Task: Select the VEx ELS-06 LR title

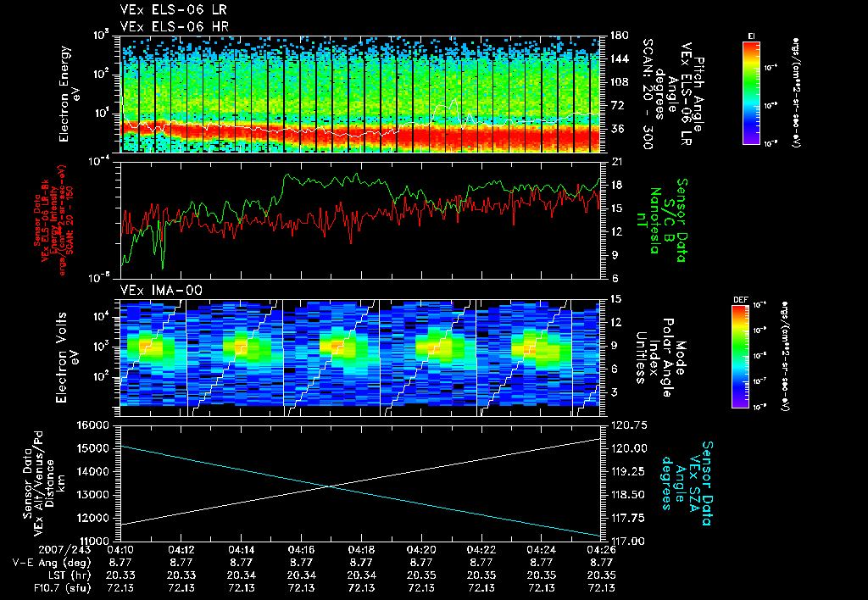Action: pos(173,10)
